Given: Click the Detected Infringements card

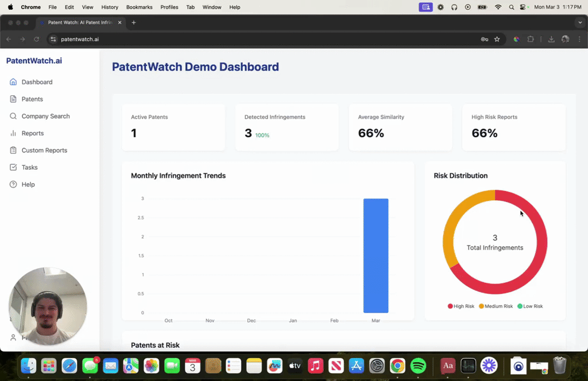Looking at the screenshot, I should (x=287, y=127).
